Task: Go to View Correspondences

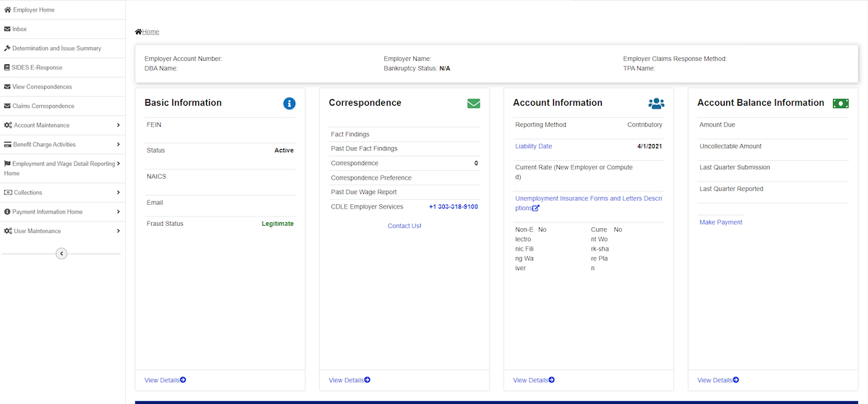Action: [x=42, y=87]
